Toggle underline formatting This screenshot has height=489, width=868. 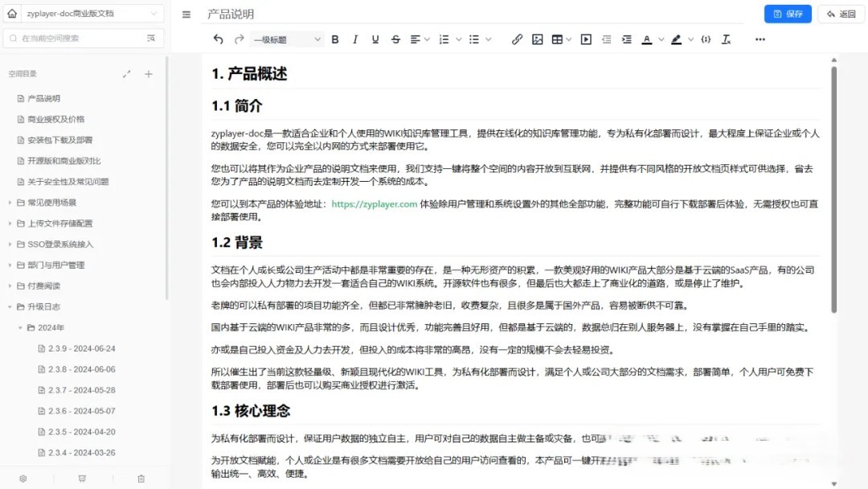click(x=375, y=39)
